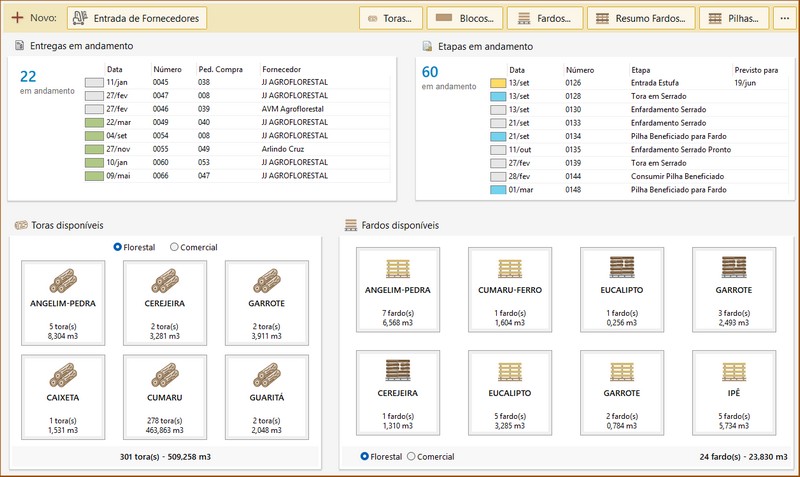
Task: Expand the more options ellipsis button
Action: tap(783, 18)
